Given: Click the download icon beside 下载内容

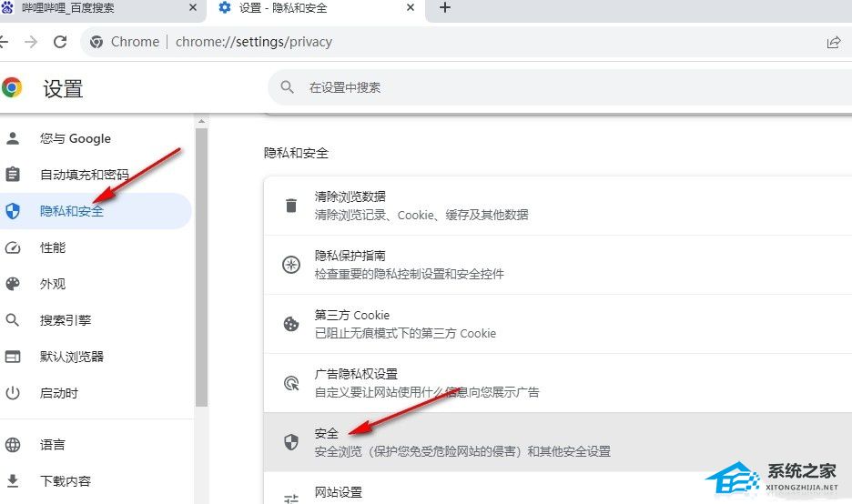Looking at the screenshot, I should coord(13,481).
